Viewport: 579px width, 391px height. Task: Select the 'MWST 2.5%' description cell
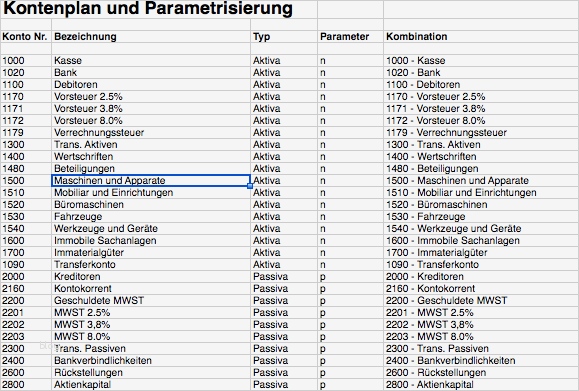[151, 312]
